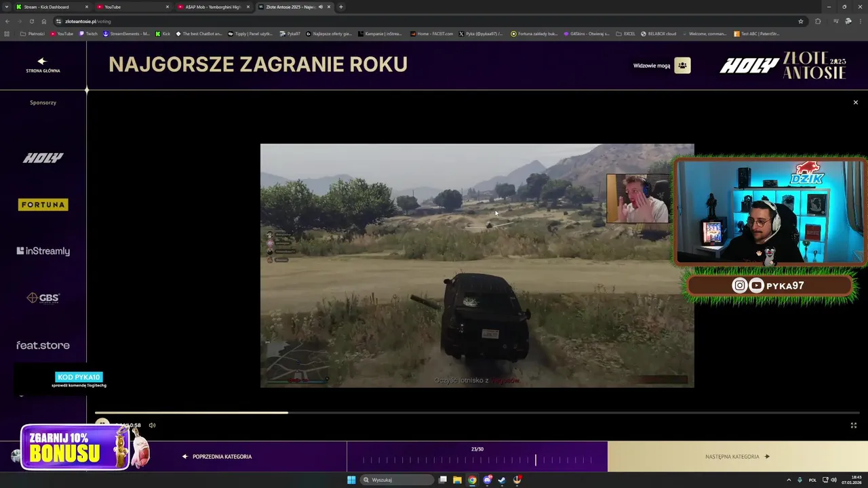Image resolution: width=868 pixels, height=488 pixels.
Task: Enter video fullscreen mode
Action: (x=853, y=425)
